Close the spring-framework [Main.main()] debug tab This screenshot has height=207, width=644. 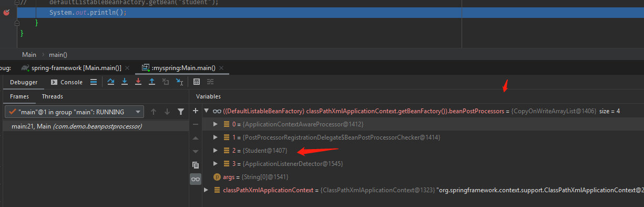click(x=127, y=68)
